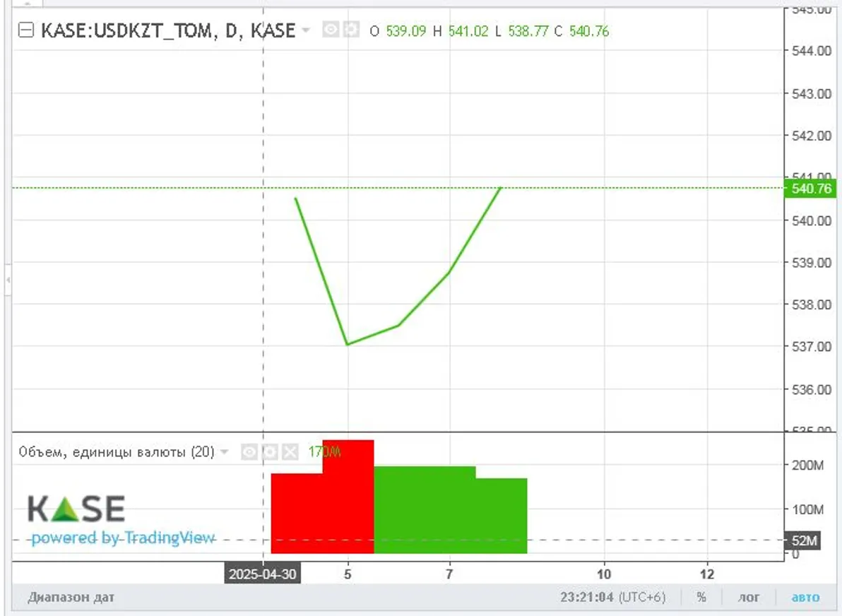Open the powered by TradingView link

(122, 538)
